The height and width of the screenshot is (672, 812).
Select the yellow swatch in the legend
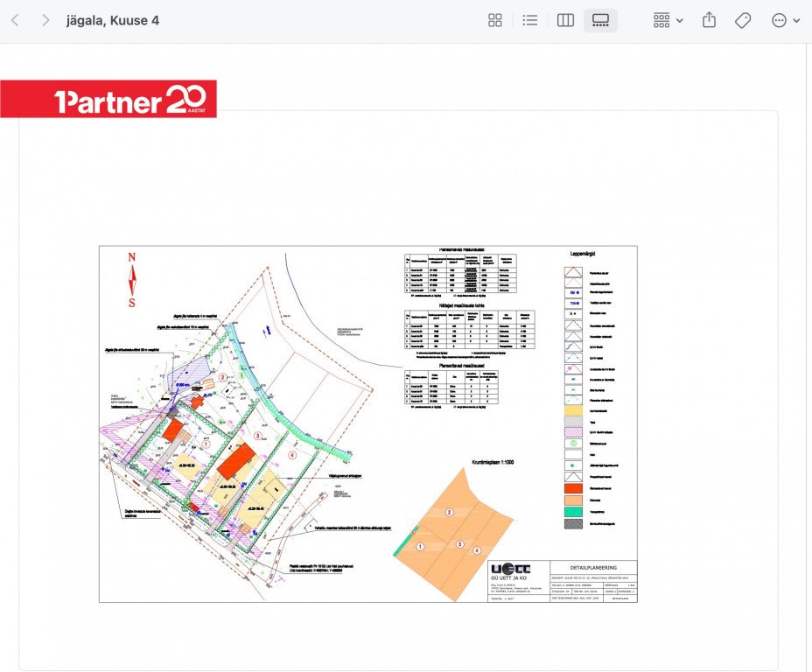coord(573,408)
